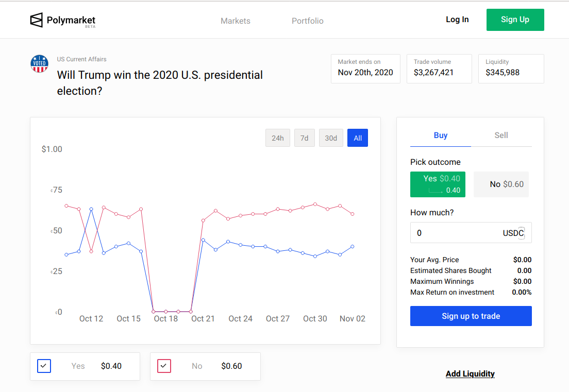Click the Polymarket logo icon
Image resolution: width=569 pixels, height=392 pixels.
point(37,20)
